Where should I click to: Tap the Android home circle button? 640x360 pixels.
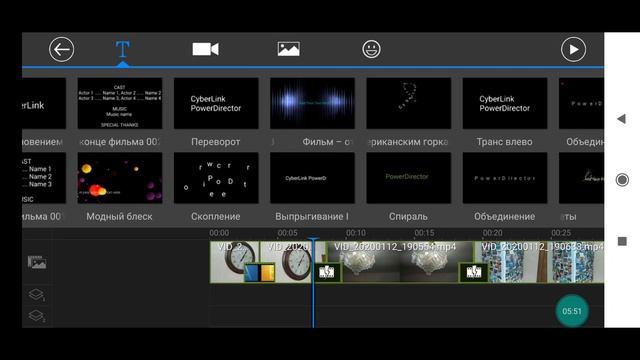coord(622,180)
